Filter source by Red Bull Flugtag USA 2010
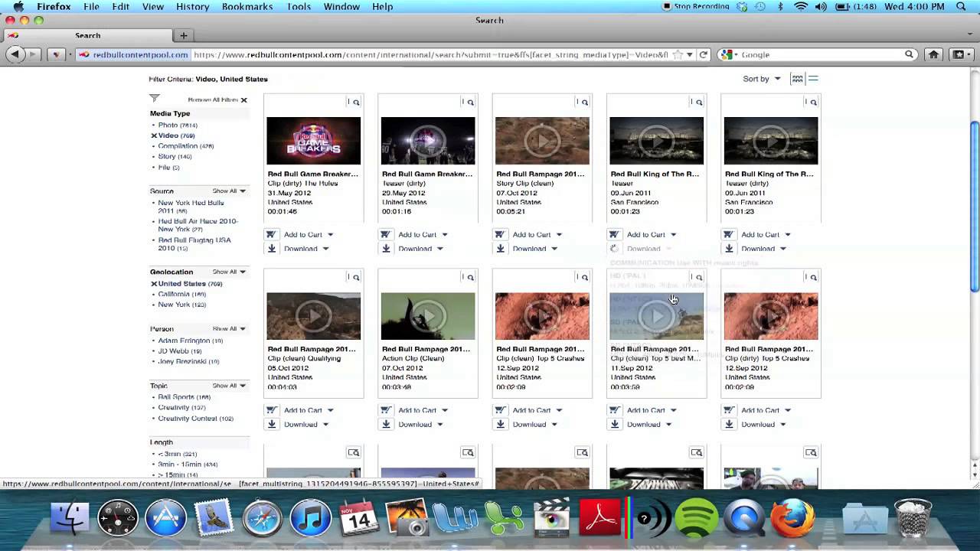This screenshot has height=551, width=980. tap(194, 244)
